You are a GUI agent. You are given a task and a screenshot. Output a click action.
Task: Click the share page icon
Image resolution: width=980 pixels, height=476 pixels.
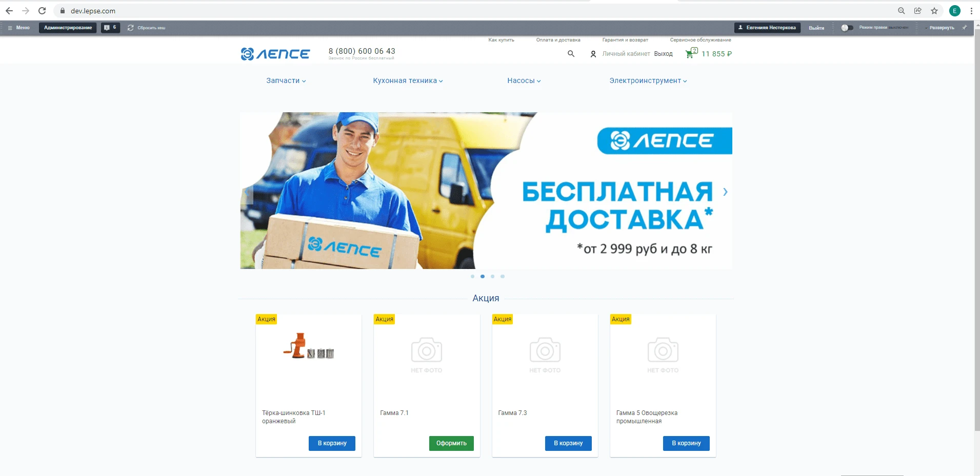917,11
